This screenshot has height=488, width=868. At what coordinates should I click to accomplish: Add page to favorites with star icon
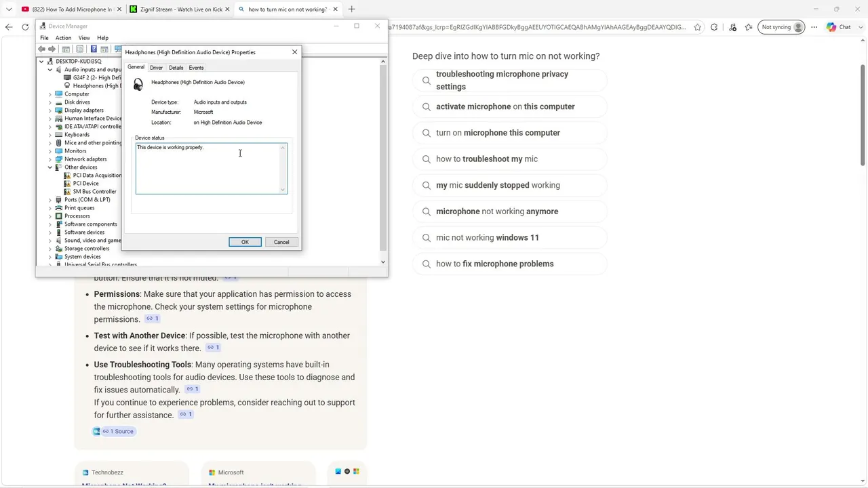click(x=697, y=27)
